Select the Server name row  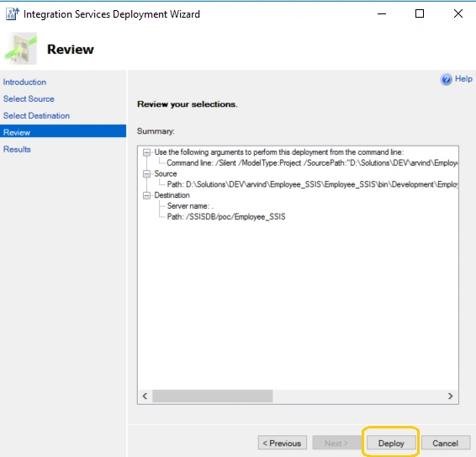pyautogui.click(x=190, y=206)
